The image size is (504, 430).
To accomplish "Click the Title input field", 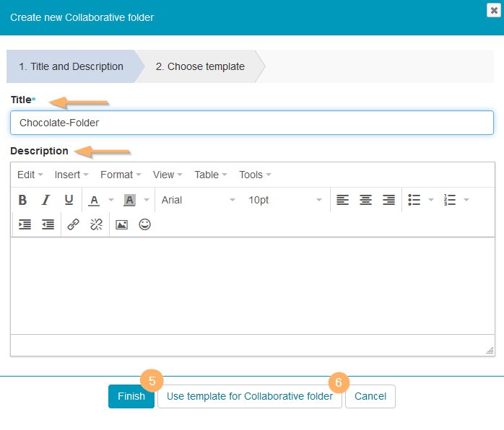I will coord(252,123).
